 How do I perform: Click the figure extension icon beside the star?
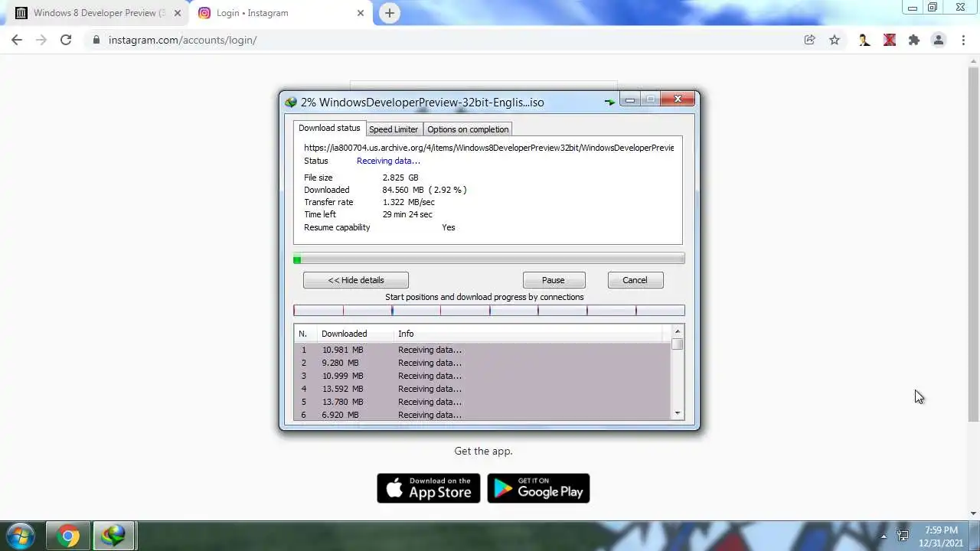click(864, 40)
